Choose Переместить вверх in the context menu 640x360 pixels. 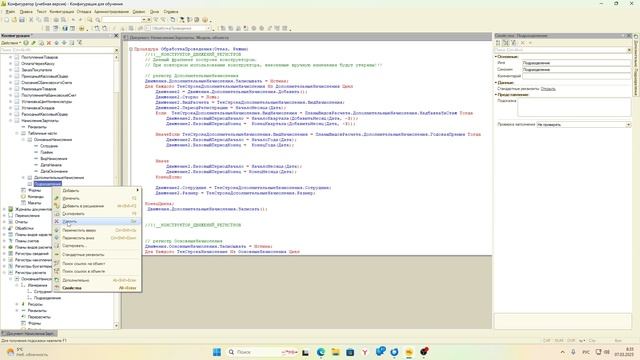click(97, 230)
